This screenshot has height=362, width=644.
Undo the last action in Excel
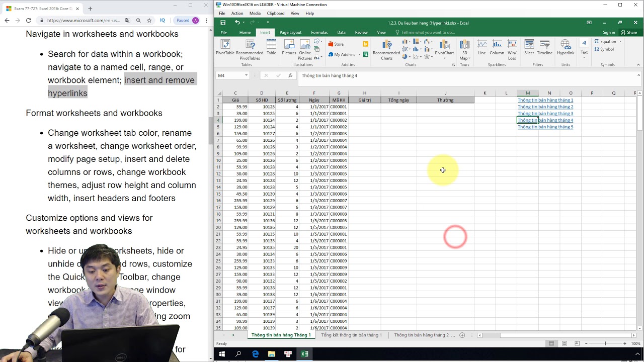point(237,23)
